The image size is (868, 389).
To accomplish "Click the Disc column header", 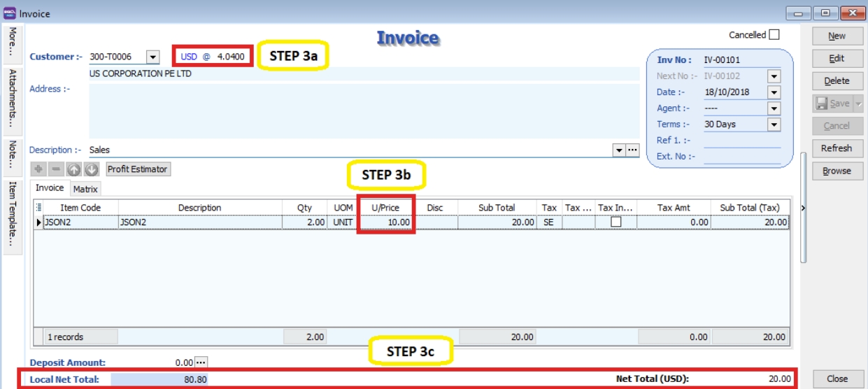I will click(435, 207).
